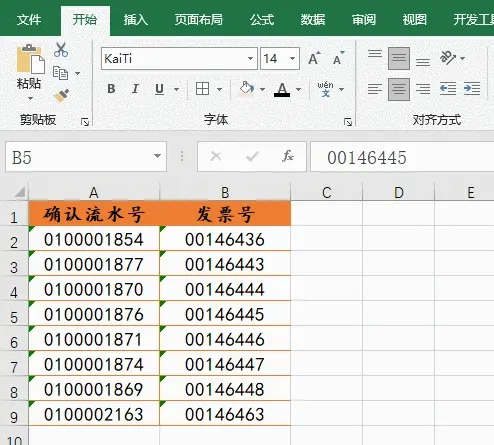
Task: Expand the Name Box dropdown arrow
Action: pyautogui.click(x=157, y=156)
